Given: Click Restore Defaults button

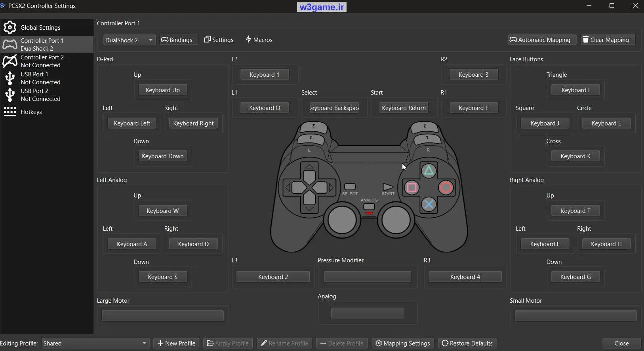Looking at the screenshot, I should click(x=467, y=343).
